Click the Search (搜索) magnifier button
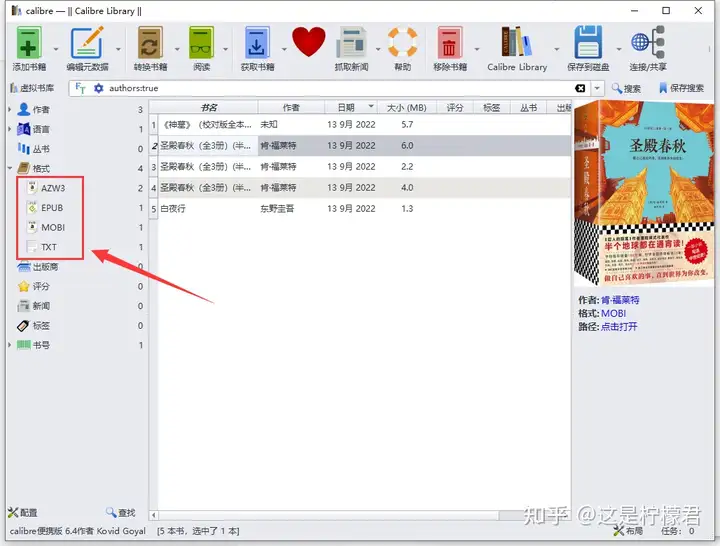720x546 pixels. (x=626, y=88)
